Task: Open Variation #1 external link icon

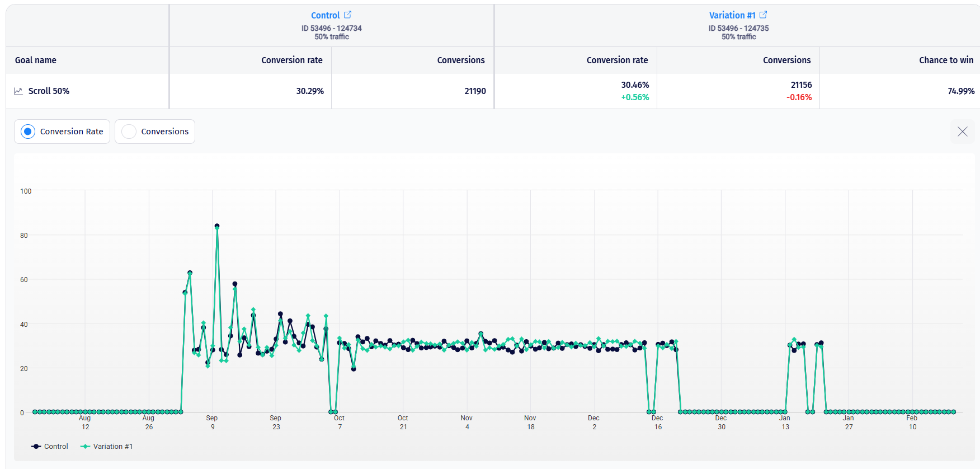Action: coord(763,15)
